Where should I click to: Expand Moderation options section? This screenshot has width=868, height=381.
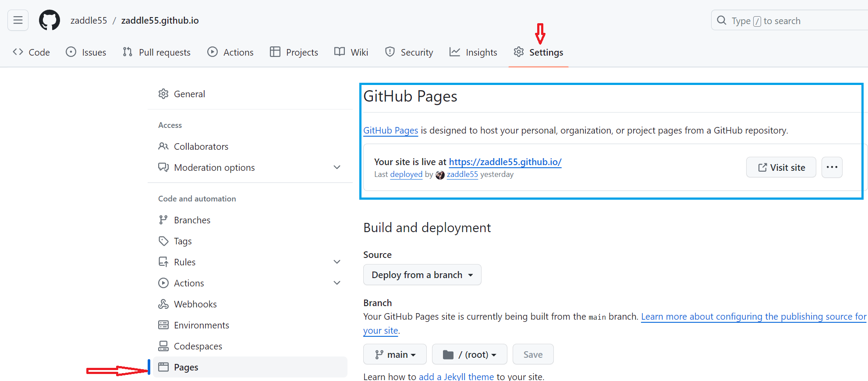[250, 167]
